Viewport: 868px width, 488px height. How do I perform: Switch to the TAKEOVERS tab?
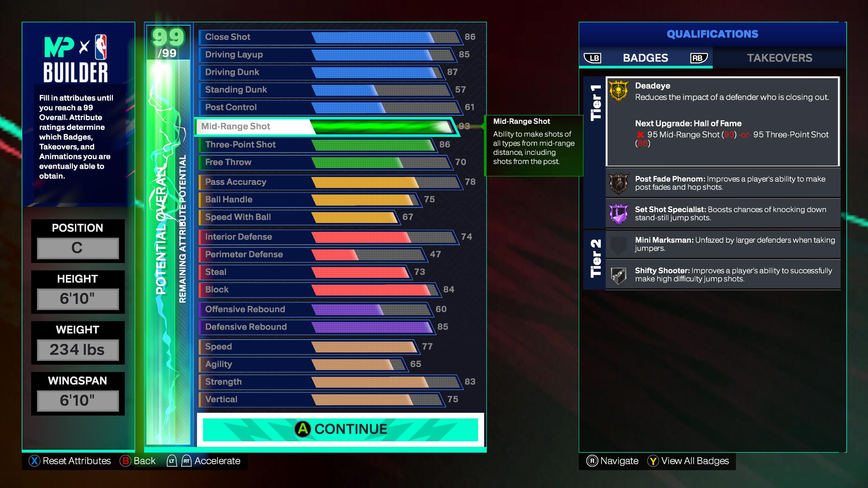[x=778, y=57]
